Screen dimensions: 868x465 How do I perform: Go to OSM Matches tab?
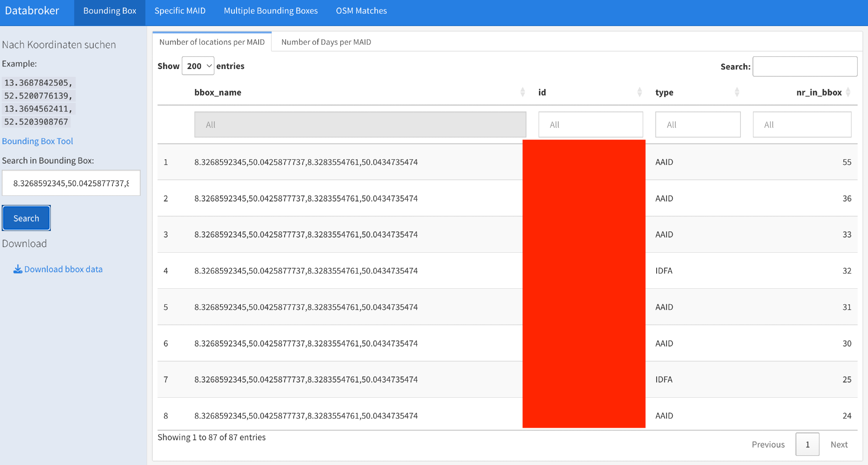coord(361,11)
